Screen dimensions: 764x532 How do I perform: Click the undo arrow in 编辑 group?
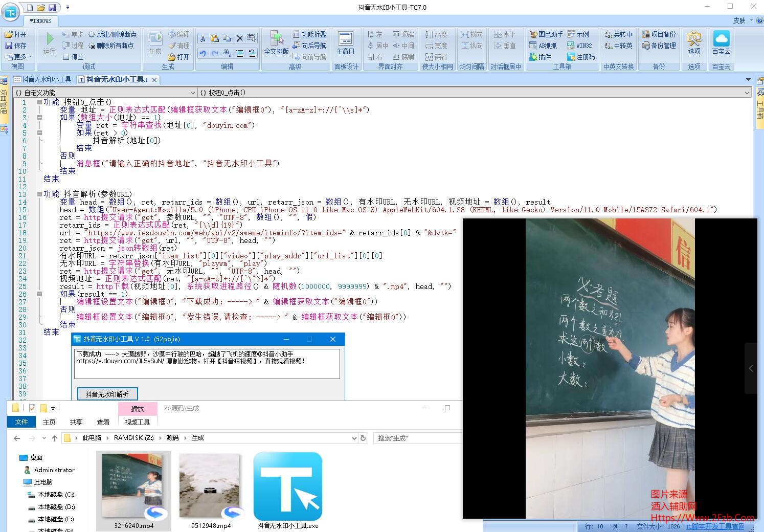[x=203, y=53]
